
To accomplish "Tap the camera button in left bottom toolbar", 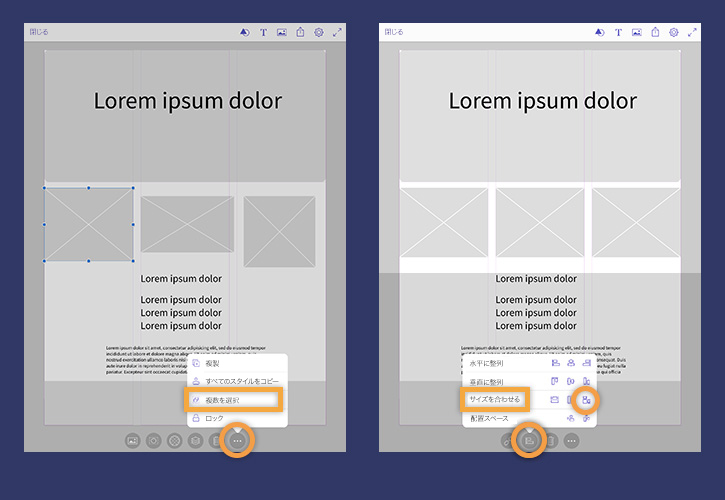I will click(154, 441).
